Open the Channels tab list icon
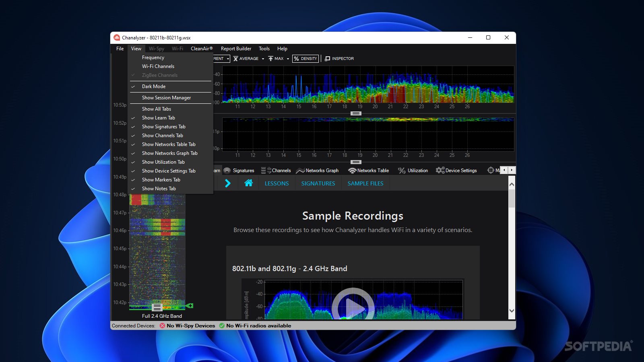This screenshot has height=362, width=644. coord(266,171)
